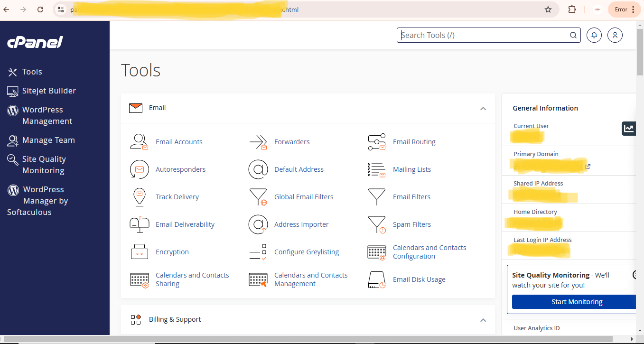Open the Track Delivery pin icon
This screenshot has width=644, height=344.
139,197
